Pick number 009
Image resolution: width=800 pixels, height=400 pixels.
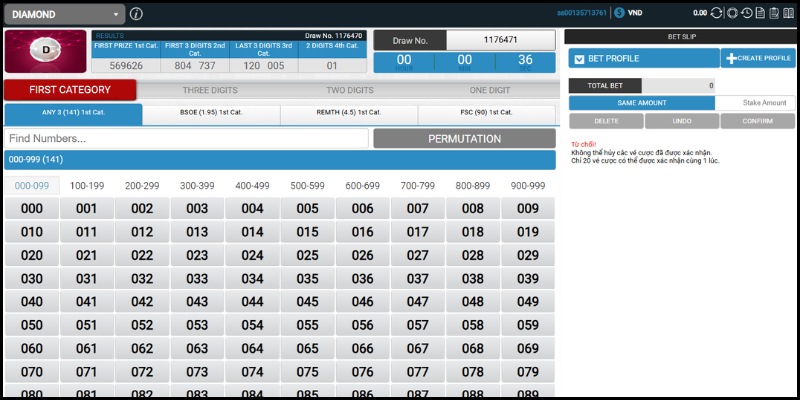pos(528,209)
